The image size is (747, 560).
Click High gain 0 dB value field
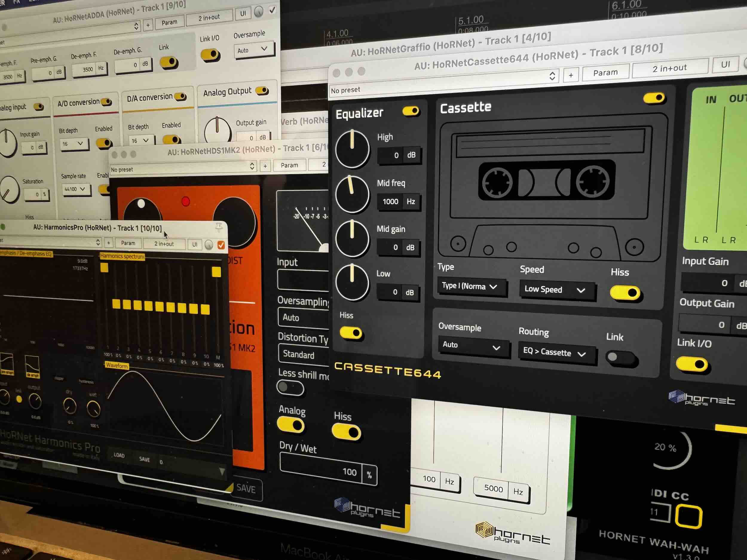[x=399, y=155]
